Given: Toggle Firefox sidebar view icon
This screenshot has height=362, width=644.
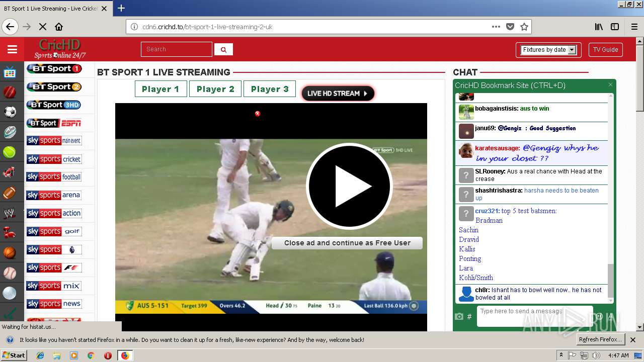Looking at the screenshot, I should point(615,27).
